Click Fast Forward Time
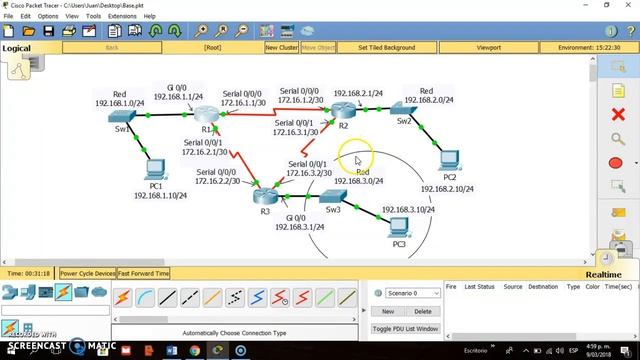This screenshot has width=640, height=360. point(143,273)
